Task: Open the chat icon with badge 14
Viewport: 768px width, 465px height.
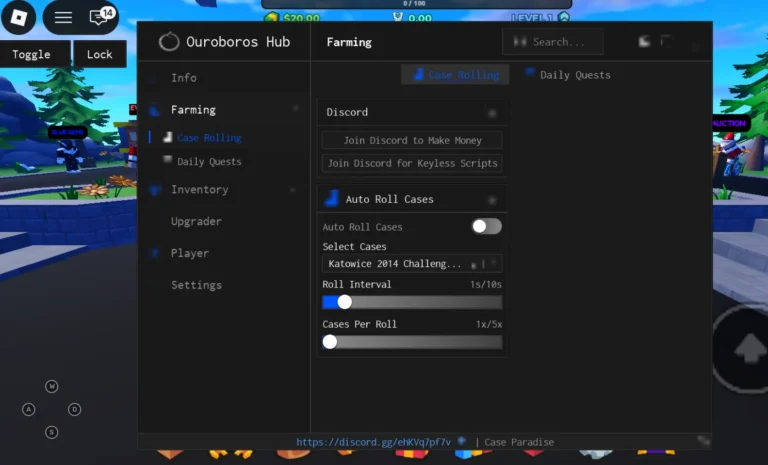Action: point(99,17)
